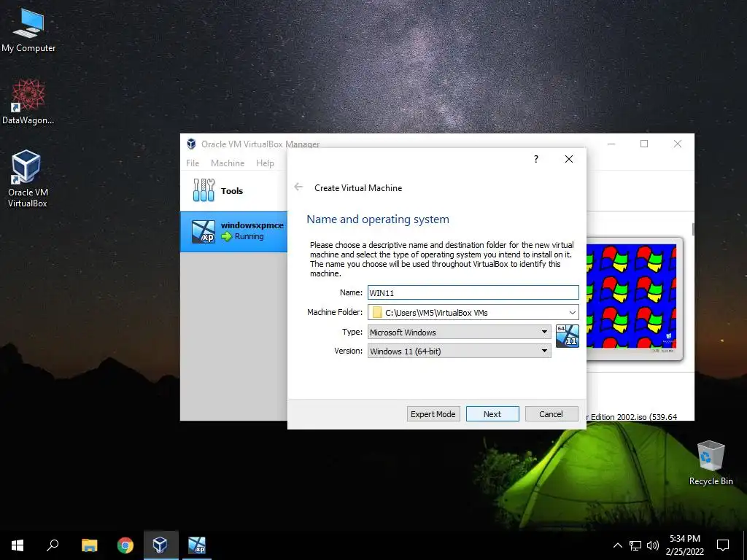Maximize the VirtualBox Manager window
747x560 pixels.
coord(644,144)
